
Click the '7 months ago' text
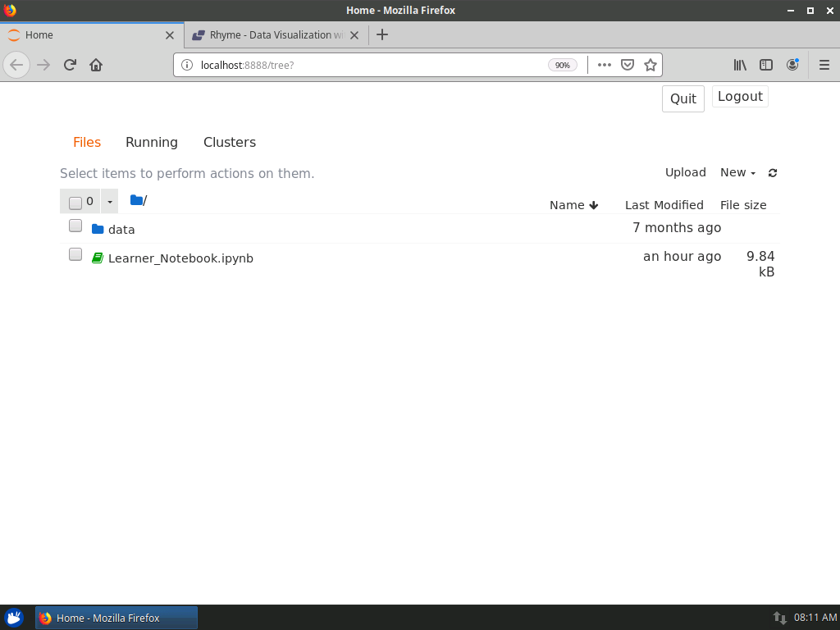677,228
